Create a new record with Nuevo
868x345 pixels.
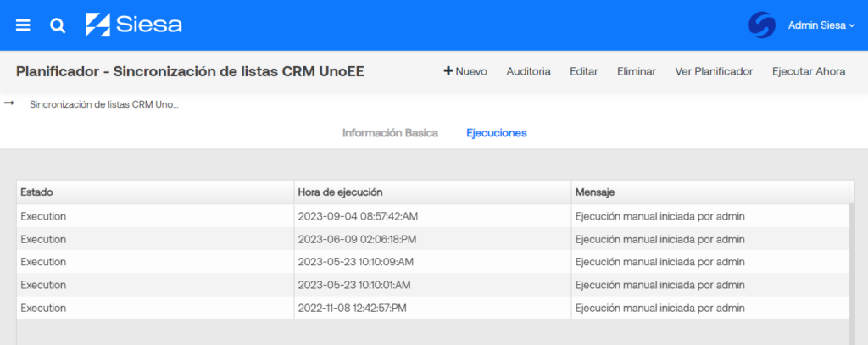click(x=465, y=71)
